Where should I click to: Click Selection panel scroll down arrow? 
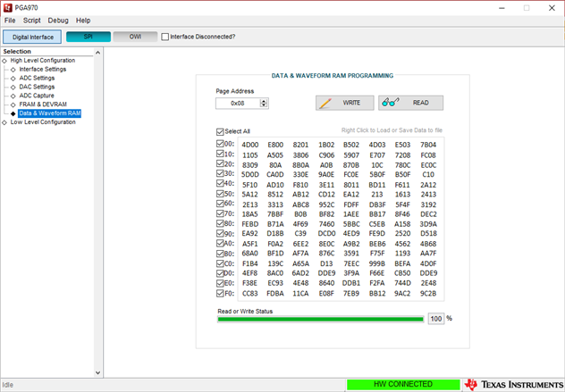(97, 372)
